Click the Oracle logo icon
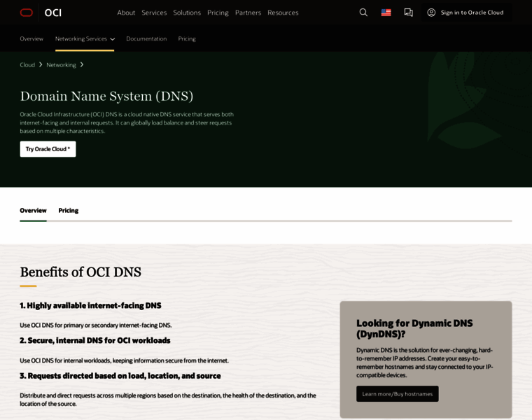532x420 pixels. 27,13
